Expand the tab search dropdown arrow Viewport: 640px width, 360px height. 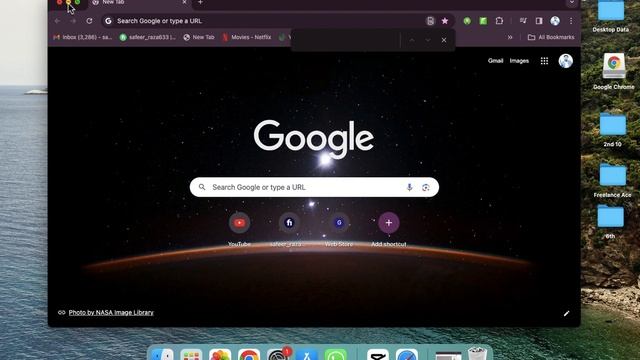point(572,2)
